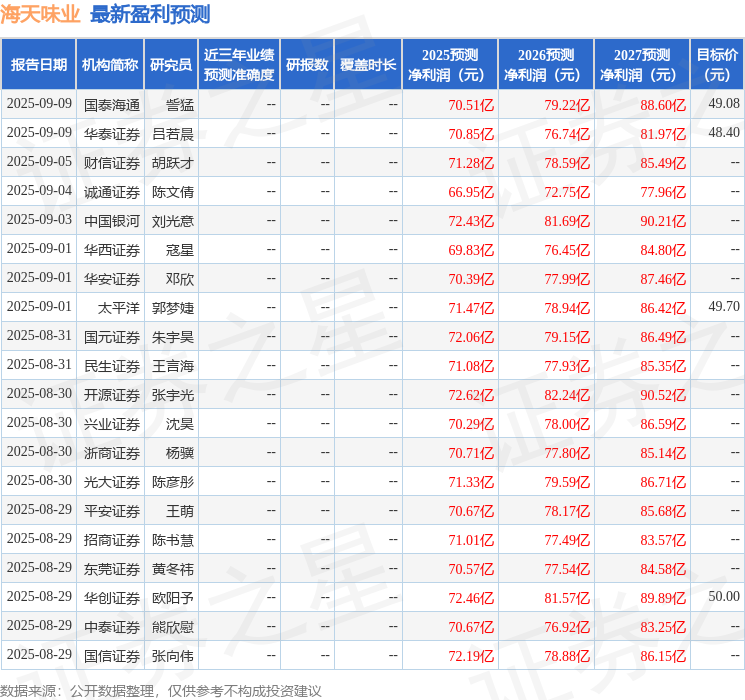
Task: Click the 招商证券 institution cell
Action: (112, 540)
